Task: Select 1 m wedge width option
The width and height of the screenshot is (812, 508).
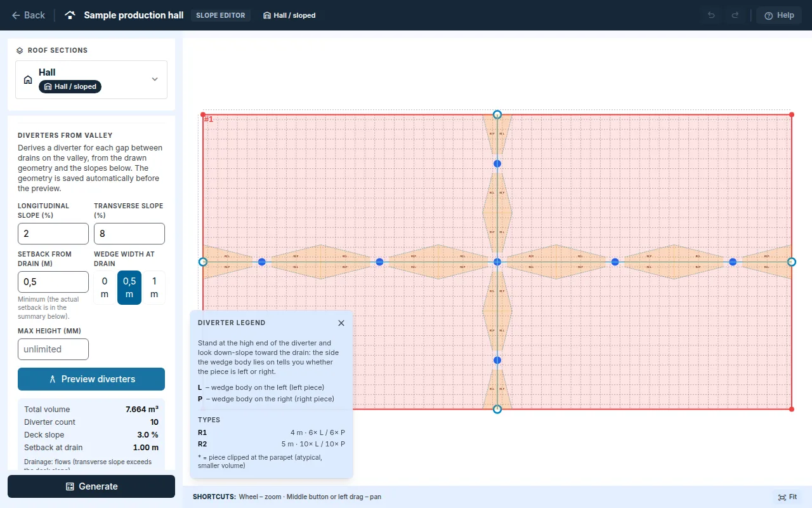Action: pyautogui.click(x=154, y=288)
